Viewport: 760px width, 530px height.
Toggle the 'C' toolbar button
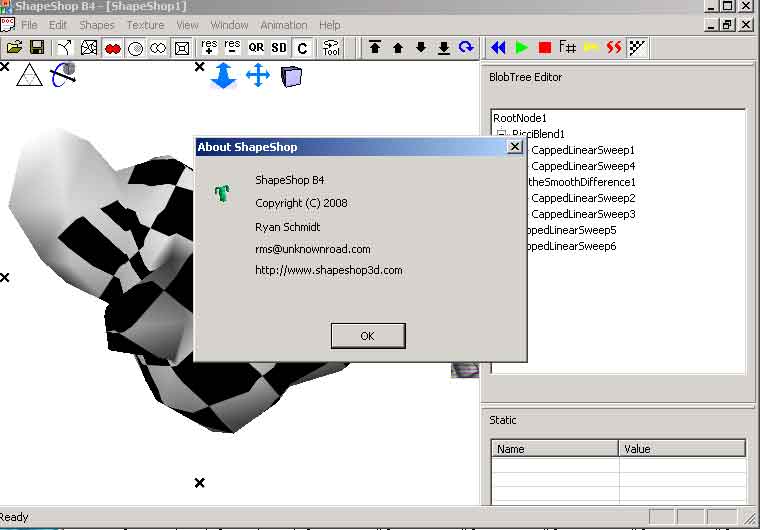coord(301,47)
